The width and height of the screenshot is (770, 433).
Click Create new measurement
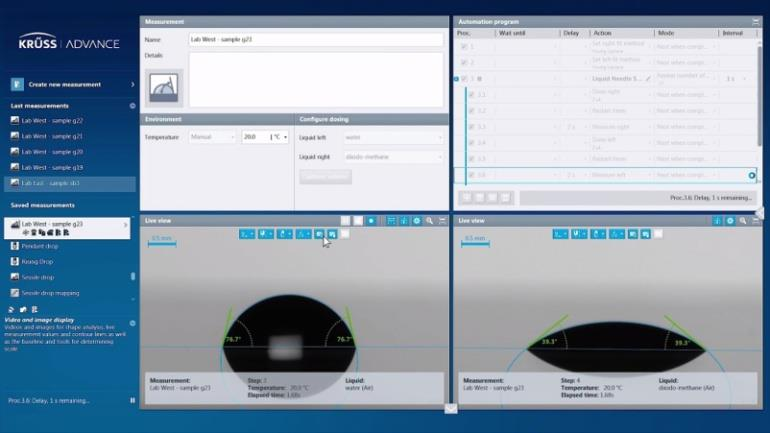[x=64, y=84]
